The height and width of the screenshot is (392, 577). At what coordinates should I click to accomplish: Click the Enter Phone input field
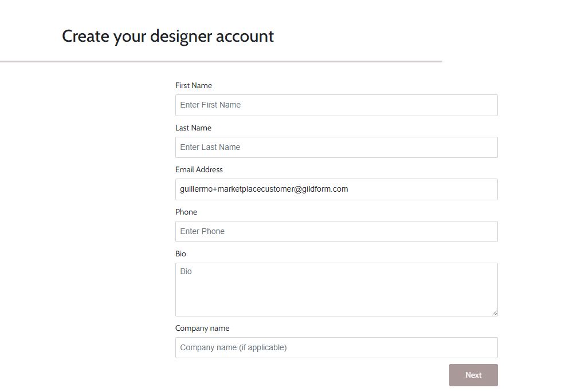pyautogui.click(x=336, y=231)
